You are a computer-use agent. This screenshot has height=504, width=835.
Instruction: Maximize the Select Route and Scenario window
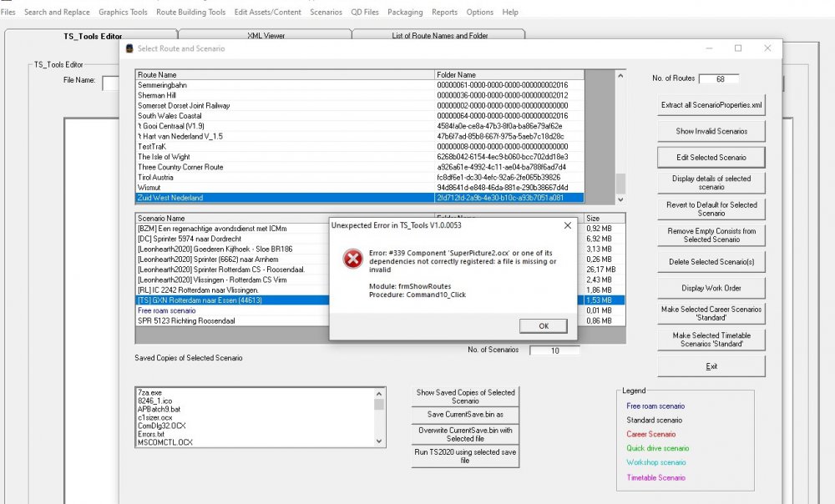pos(738,48)
